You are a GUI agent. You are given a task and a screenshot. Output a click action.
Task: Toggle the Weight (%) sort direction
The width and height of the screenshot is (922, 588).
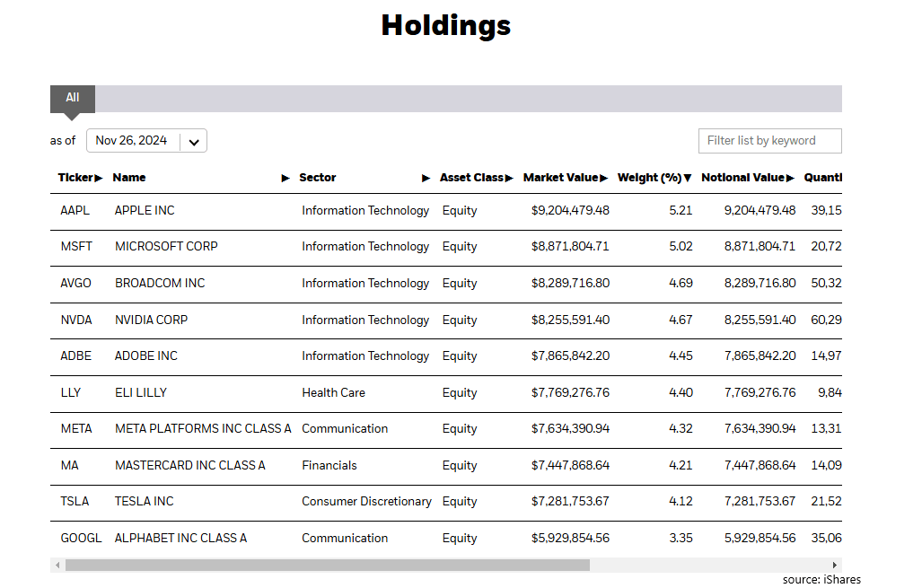tap(688, 177)
